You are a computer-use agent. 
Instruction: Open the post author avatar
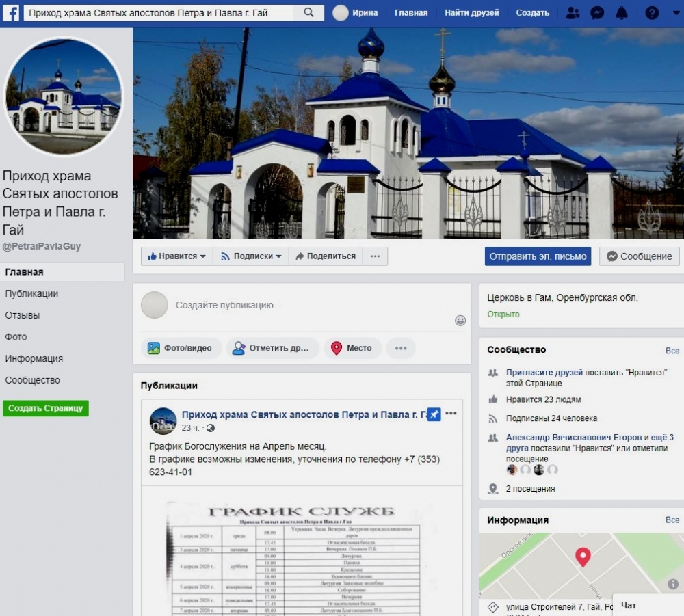(x=163, y=421)
